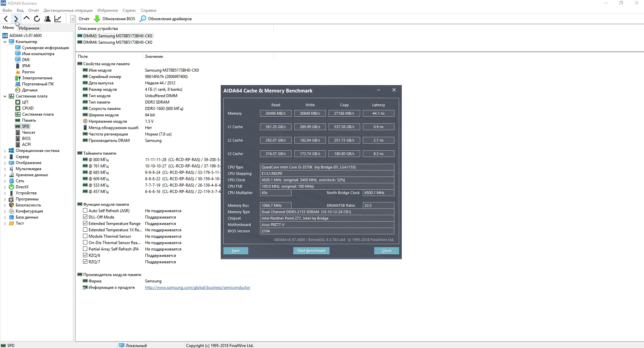Image resolution: width=644 pixels, height=348 pixels.
Task: Collapse the Компьютер tree branch
Action: click(5, 42)
